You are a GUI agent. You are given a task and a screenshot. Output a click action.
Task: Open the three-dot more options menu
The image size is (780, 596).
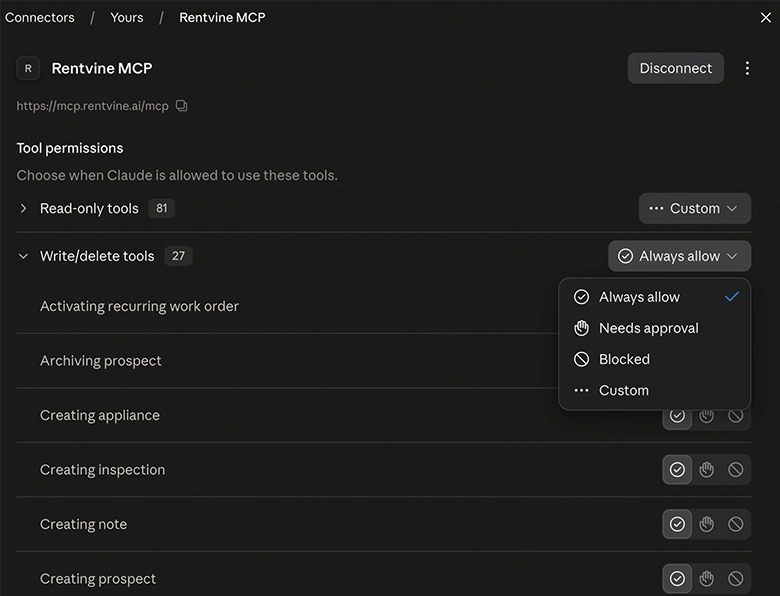tap(747, 68)
